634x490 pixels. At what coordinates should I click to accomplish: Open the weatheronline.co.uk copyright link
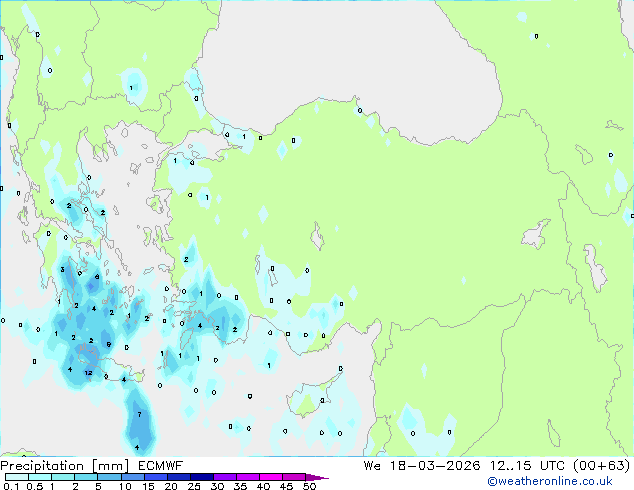click(549, 481)
